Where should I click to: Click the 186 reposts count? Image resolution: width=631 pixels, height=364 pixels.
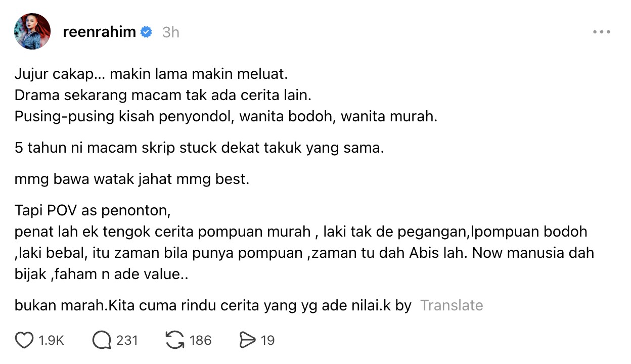tap(200, 340)
